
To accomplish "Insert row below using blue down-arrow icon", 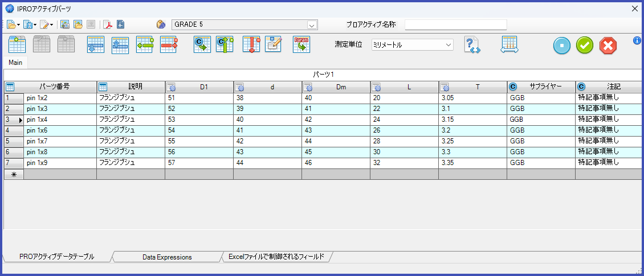I will pos(96,44).
